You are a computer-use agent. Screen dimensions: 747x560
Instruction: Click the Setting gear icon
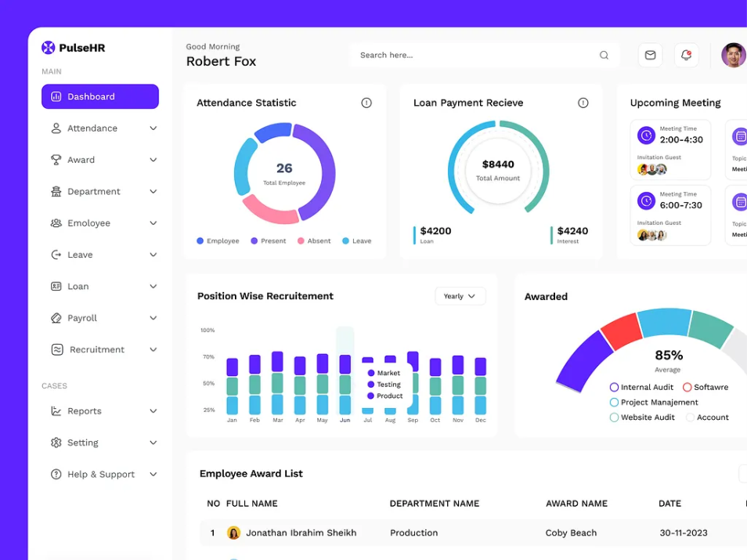coord(56,443)
